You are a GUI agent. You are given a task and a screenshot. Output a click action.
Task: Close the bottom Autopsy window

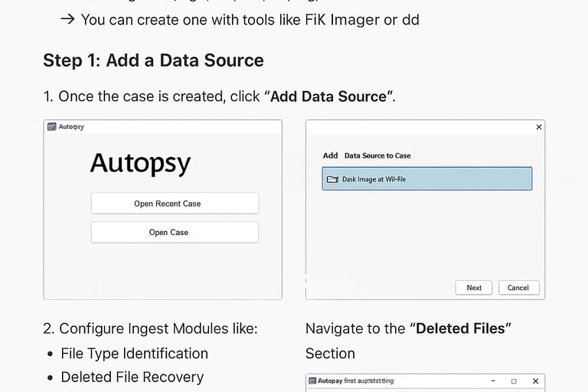coord(535,381)
